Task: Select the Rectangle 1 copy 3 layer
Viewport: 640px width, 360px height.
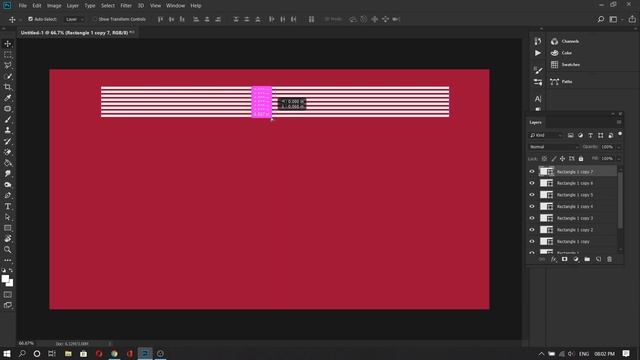Action: pyautogui.click(x=576, y=218)
